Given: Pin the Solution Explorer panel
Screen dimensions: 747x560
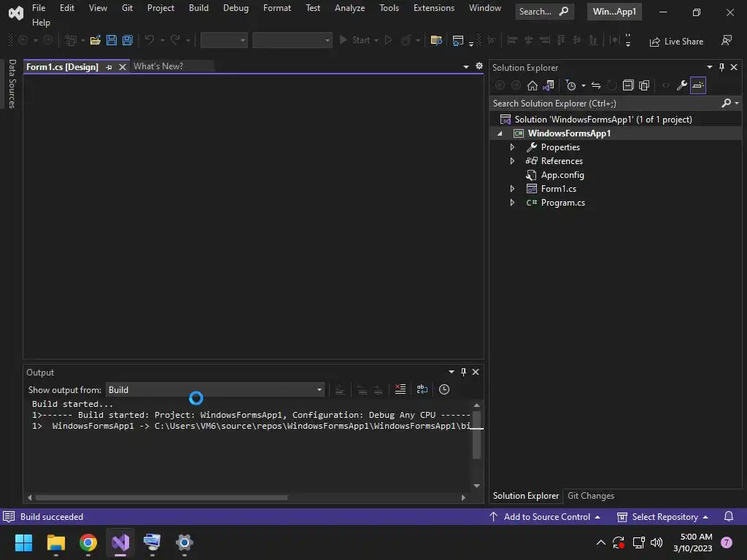Looking at the screenshot, I should click(721, 67).
